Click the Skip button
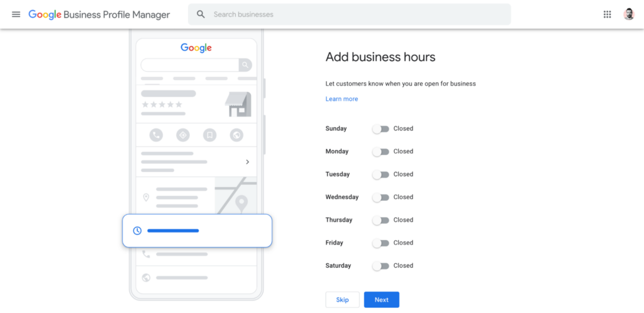 click(343, 300)
